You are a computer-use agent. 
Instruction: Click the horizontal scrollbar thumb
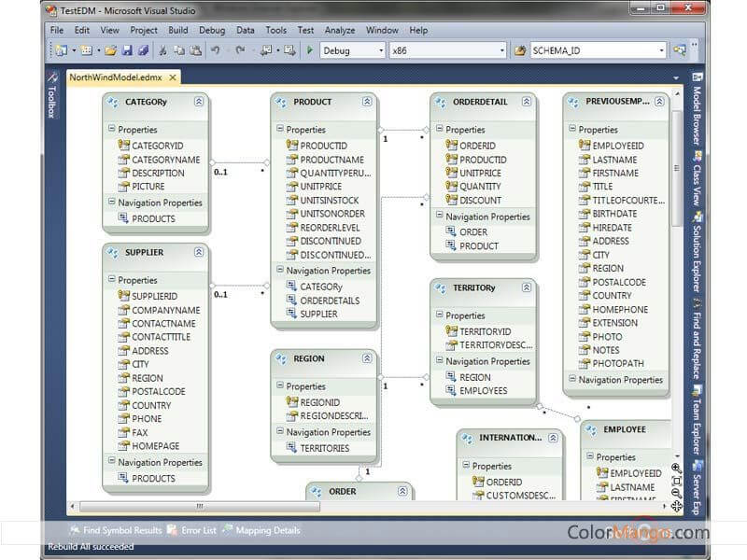(200, 506)
